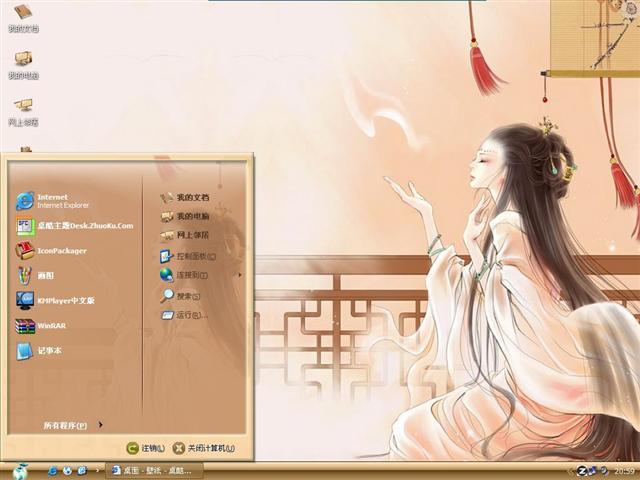
Task: Open 控制面板 control panel entry
Action: [188, 256]
